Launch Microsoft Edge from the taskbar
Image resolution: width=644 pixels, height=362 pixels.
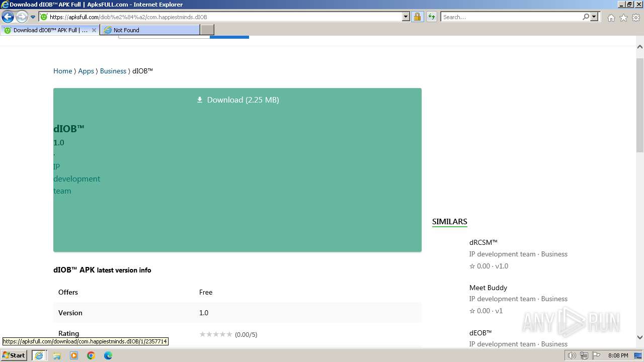click(x=108, y=355)
